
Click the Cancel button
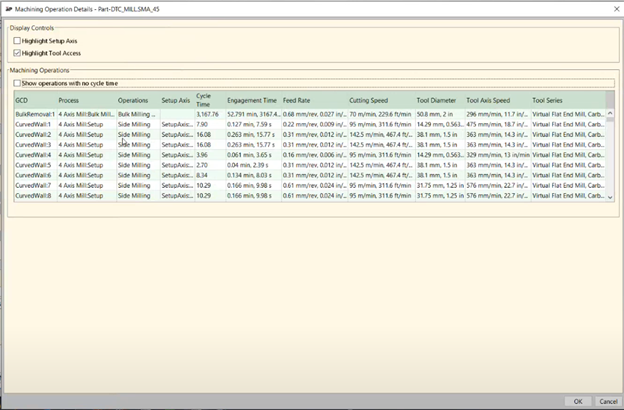[606, 401]
